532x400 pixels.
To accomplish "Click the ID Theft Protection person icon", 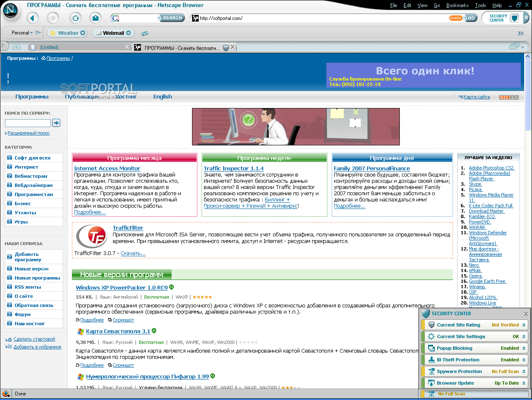I will click(431, 360).
